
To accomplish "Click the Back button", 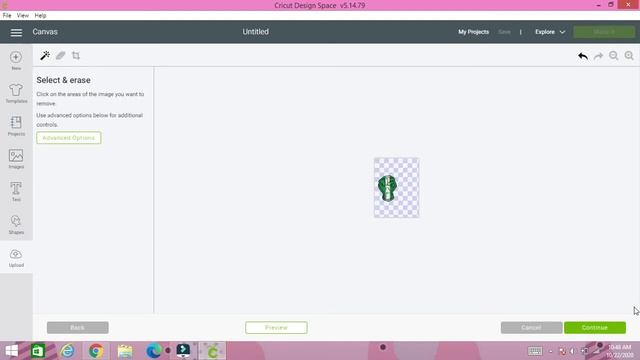I will [78, 327].
